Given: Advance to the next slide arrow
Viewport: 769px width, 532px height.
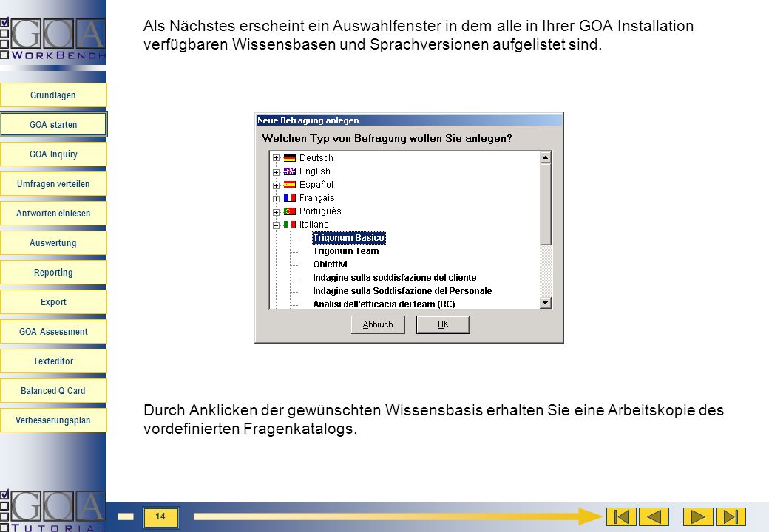Looking at the screenshot, I should 698,516.
